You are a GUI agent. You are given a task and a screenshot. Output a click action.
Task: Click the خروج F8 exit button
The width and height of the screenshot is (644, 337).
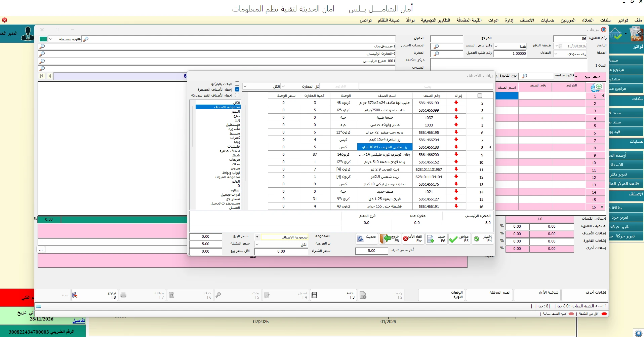[x=390, y=239]
